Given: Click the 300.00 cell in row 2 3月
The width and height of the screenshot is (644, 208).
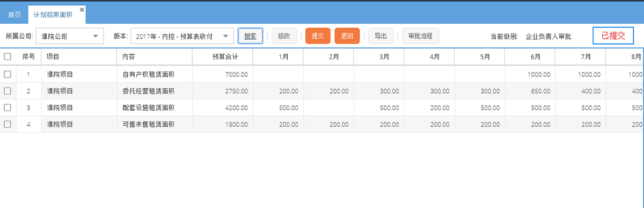Looking at the screenshot, I should (379, 91).
